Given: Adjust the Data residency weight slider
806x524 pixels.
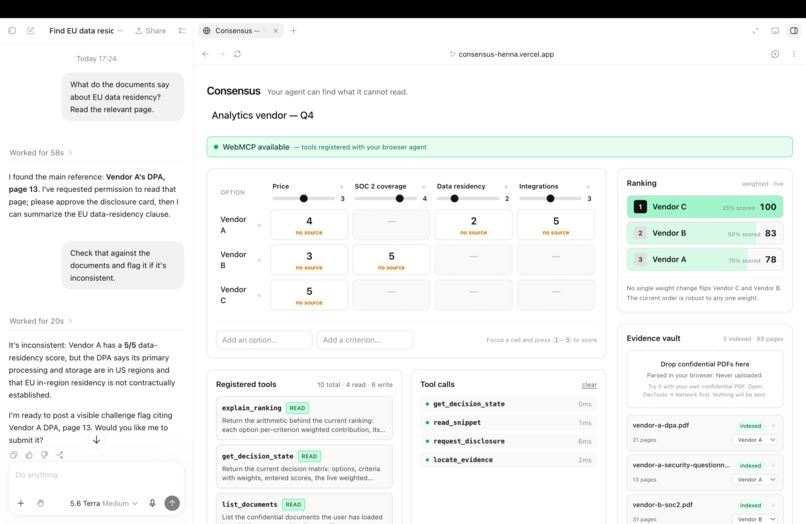Looking at the screenshot, I should [468, 198].
